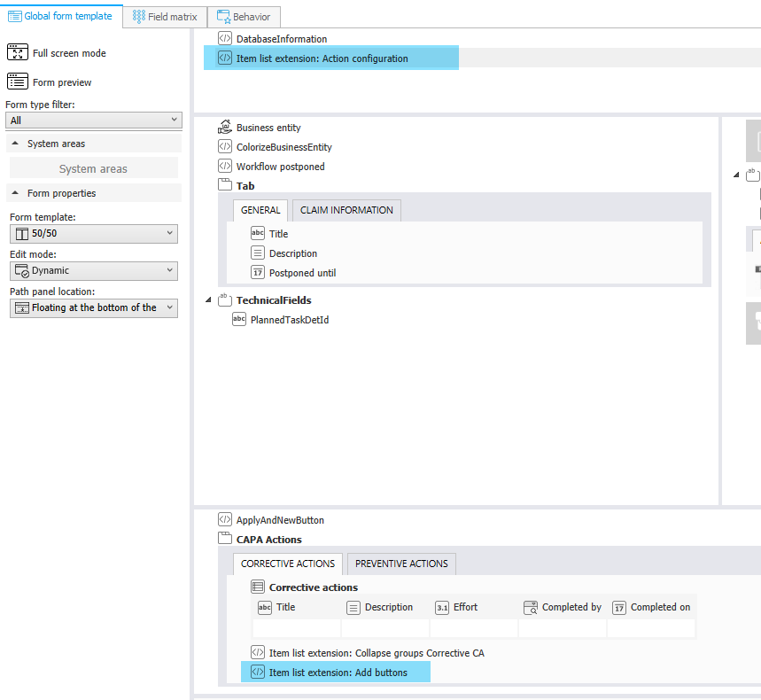Open the Path panel location dropdown
Screen dimensions: 761x700
tap(93, 308)
